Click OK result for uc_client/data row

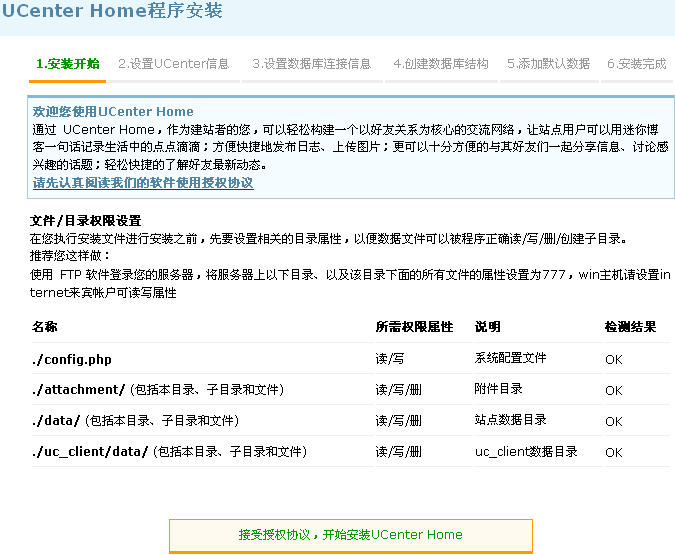tap(614, 453)
